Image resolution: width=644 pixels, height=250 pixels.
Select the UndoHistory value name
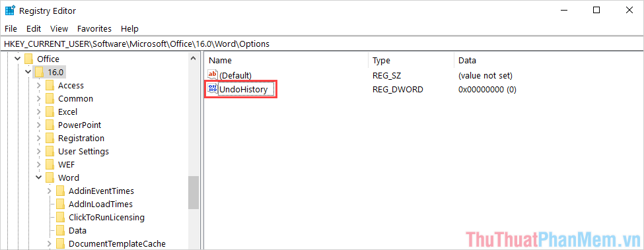(243, 89)
